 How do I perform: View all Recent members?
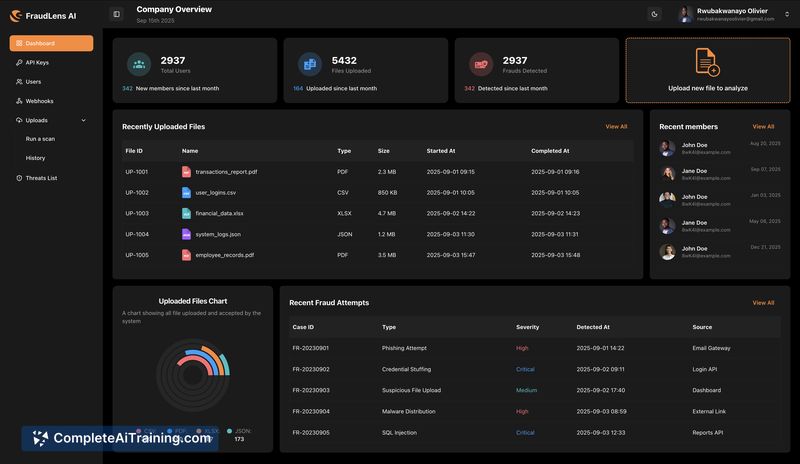click(x=763, y=127)
